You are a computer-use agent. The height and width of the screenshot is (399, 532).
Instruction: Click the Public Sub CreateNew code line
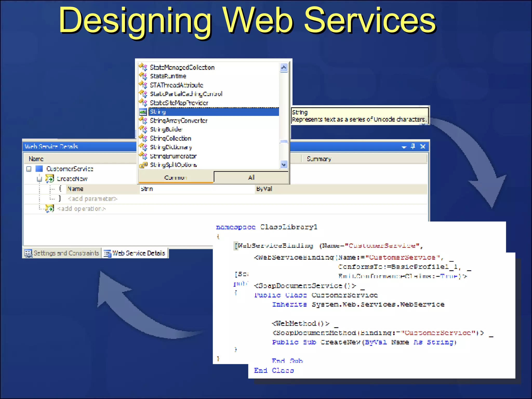[364, 342]
